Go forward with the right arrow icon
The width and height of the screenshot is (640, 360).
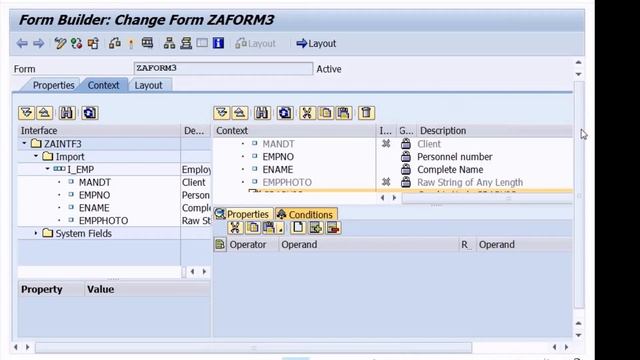click(x=38, y=43)
